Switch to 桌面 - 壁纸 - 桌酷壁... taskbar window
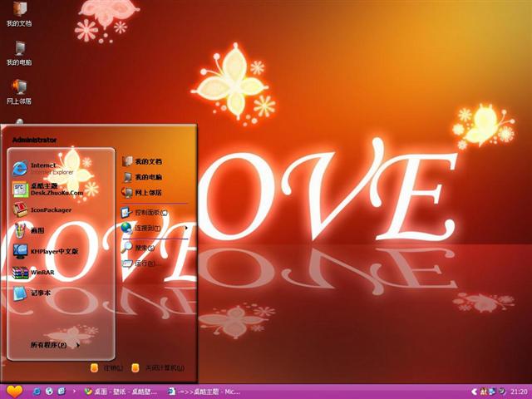This screenshot has width=532, height=399. pyautogui.click(x=121, y=392)
